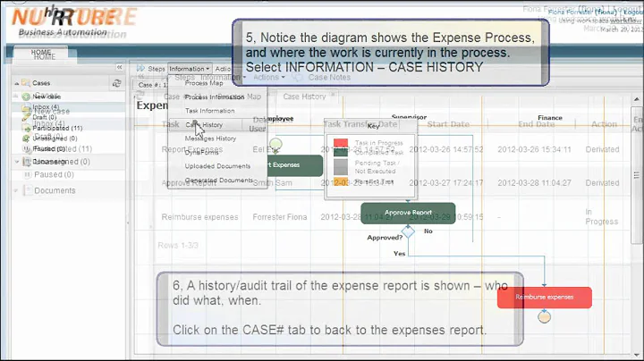Click the start event circle in Employee lane
This screenshot has width=644, height=361.
click(x=275, y=145)
